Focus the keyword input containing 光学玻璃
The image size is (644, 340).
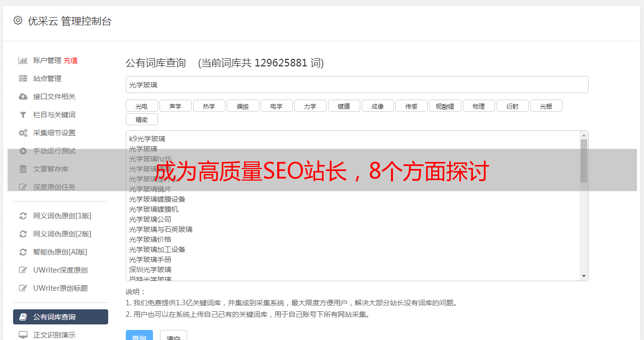[357, 84]
